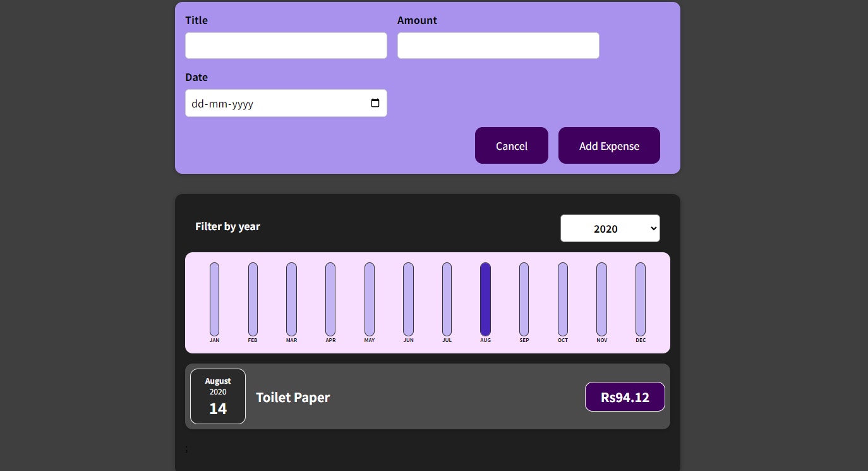Click the FEB chart bar
The width and height of the screenshot is (868, 471).
tap(253, 299)
